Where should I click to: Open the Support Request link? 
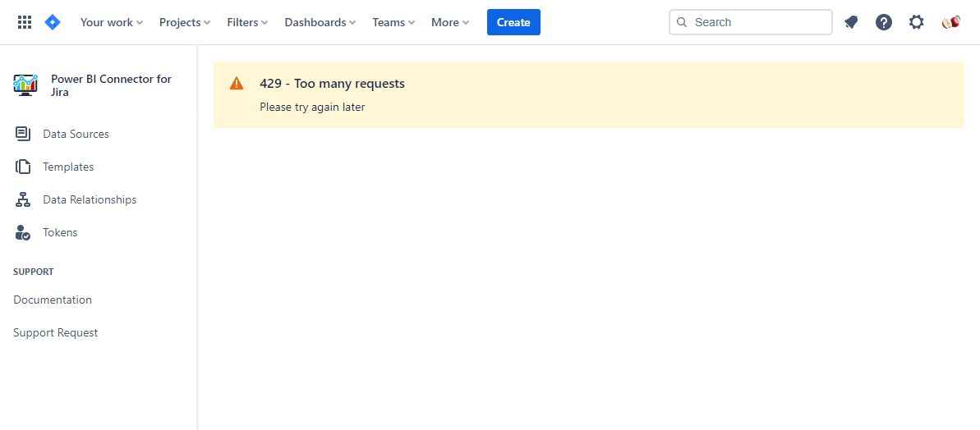[56, 332]
